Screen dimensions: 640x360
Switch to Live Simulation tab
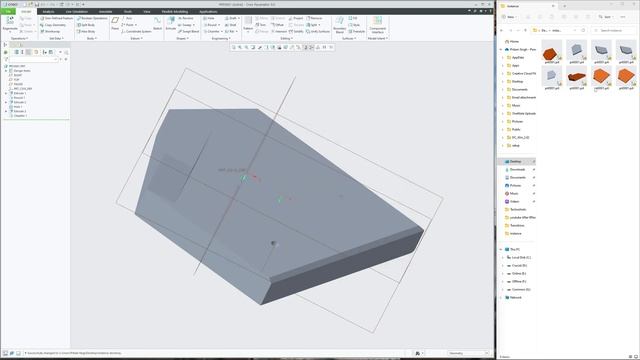[77, 11]
